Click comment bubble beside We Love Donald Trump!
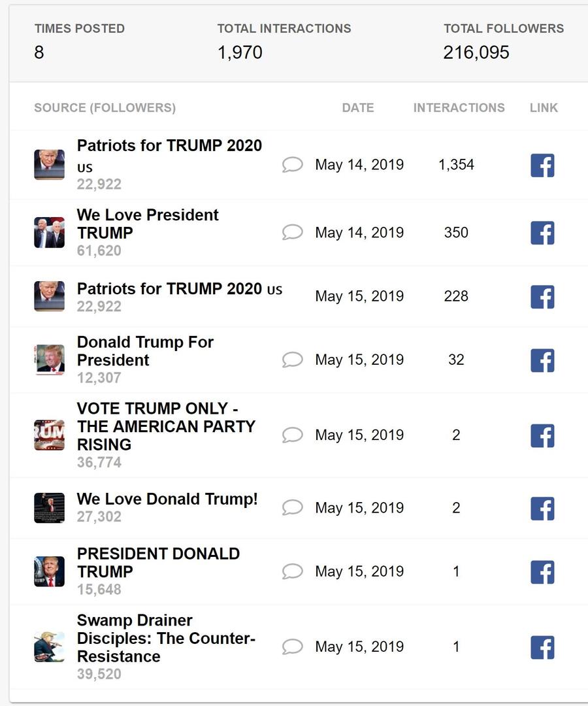Image resolution: width=588 pixels, height=706 pixels. 293,507
